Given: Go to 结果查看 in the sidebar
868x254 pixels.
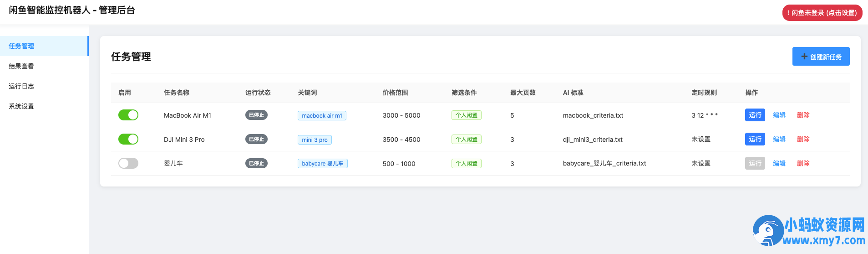Looking at the screenshot, I should tap(44, 66).
